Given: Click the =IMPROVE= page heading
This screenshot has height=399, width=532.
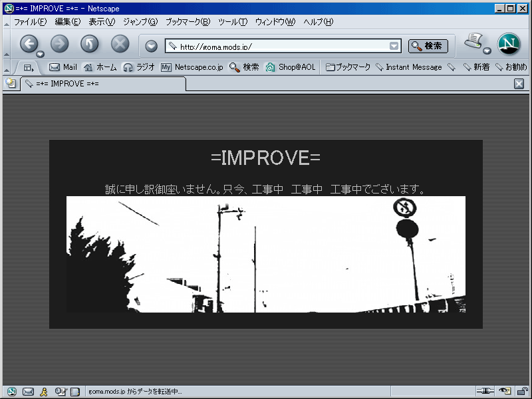Looking at the screenshot, I should (x=265, y=158).
